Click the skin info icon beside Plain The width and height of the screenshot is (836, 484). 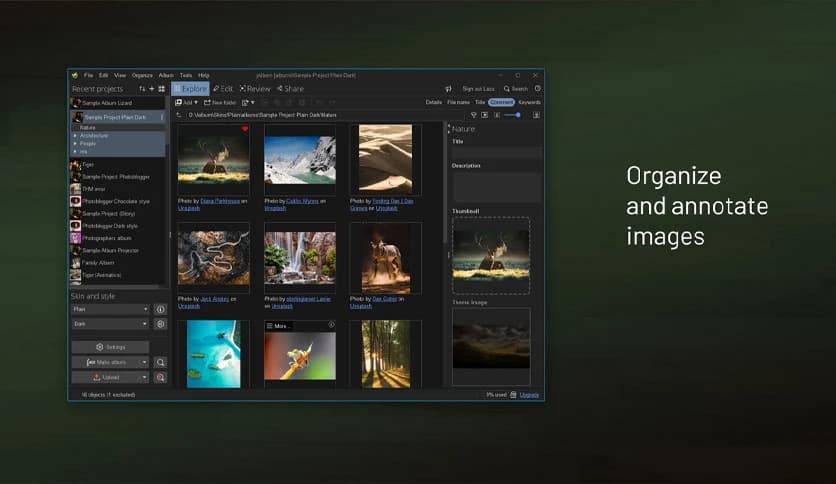pos(160,310)
